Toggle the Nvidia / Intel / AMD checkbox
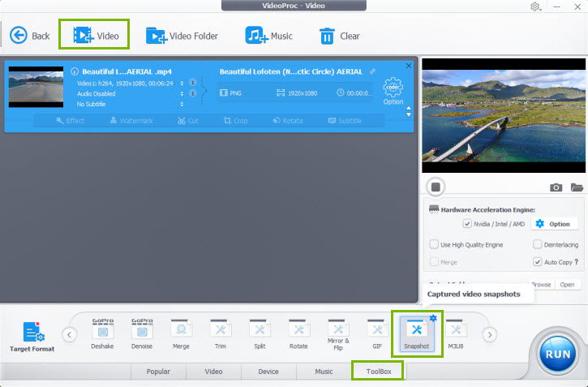The width and height of the screenshot is (588, 387). (467, 224)
